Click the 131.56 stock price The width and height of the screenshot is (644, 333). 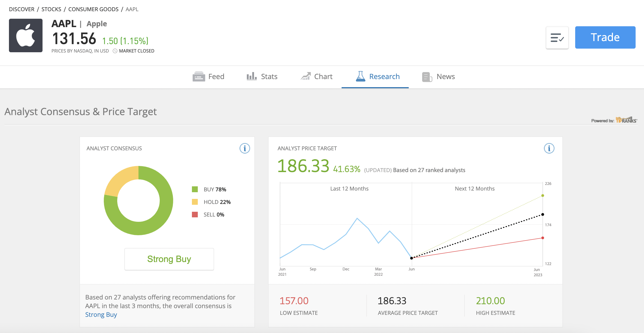[x=74, y=39]
